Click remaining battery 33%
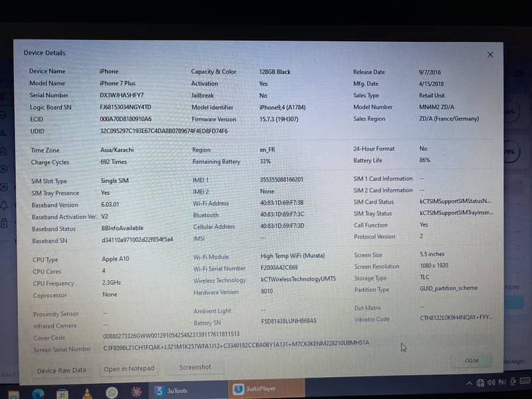 pos(265,162)
